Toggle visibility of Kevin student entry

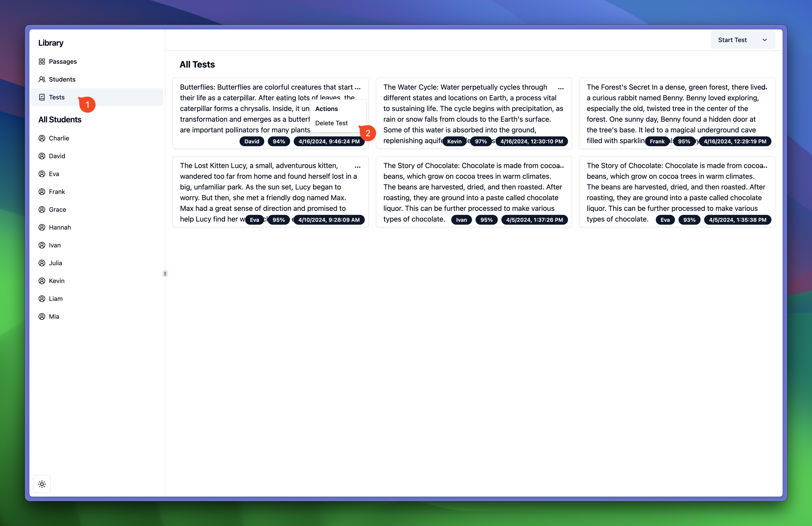pyautogui.click(x=42, y=280)
